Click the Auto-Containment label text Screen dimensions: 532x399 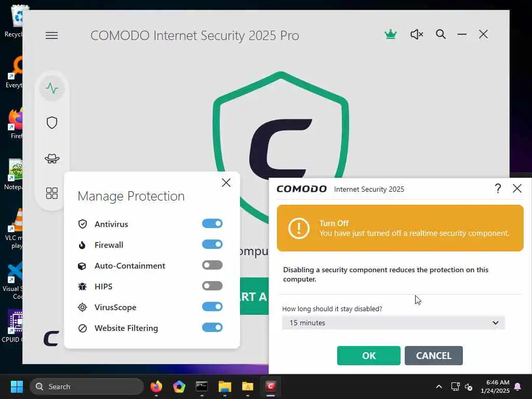(x=130, y=266)
